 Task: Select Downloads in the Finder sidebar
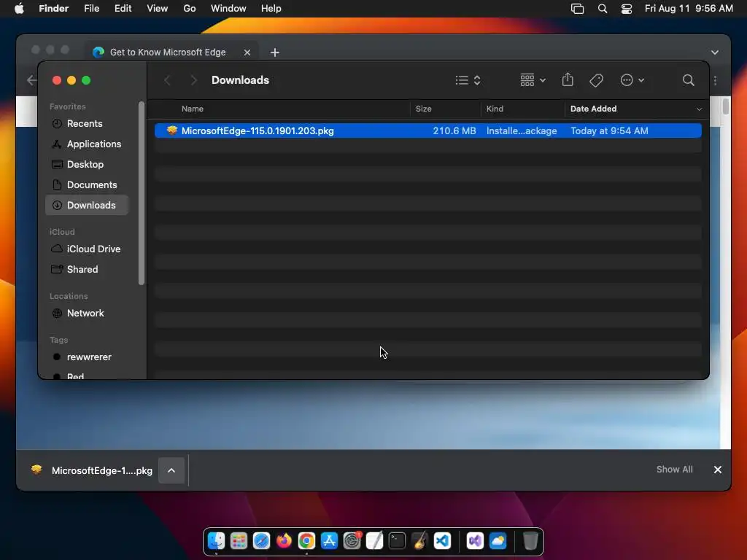tap(87, 205)
